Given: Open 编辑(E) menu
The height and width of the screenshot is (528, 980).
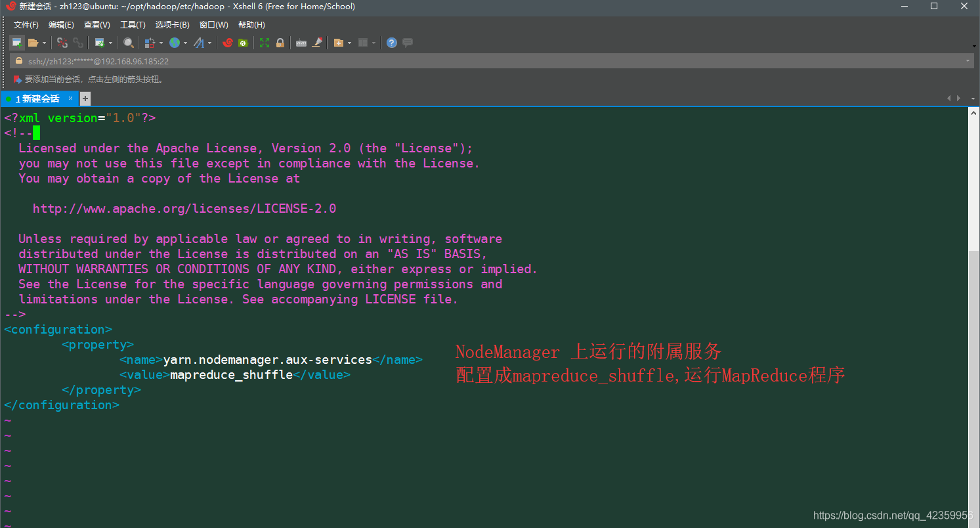Looking at the screenshot, I should point(61,25).
